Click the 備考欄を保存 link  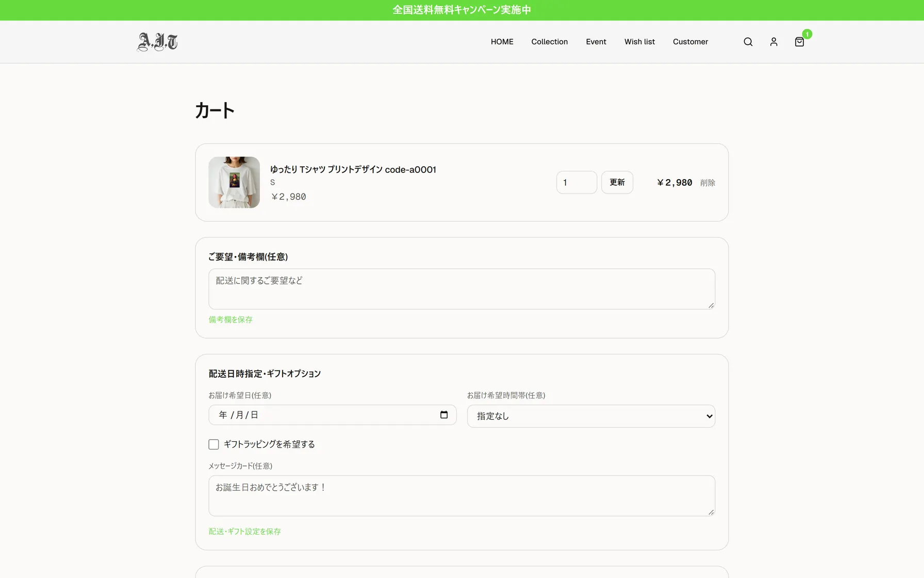(x=230, y=319)
